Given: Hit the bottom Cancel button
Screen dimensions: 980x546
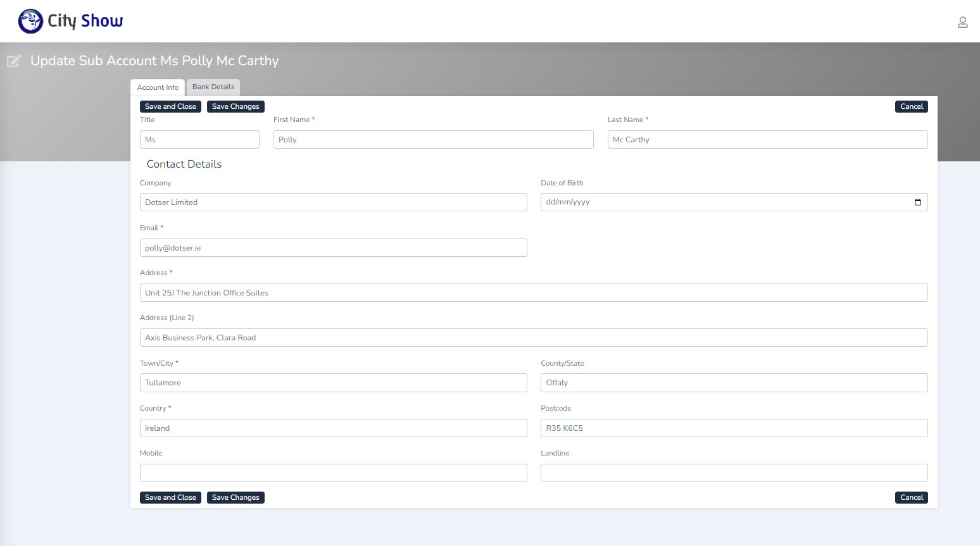Looking at the screenshot, I should [911, 498].
